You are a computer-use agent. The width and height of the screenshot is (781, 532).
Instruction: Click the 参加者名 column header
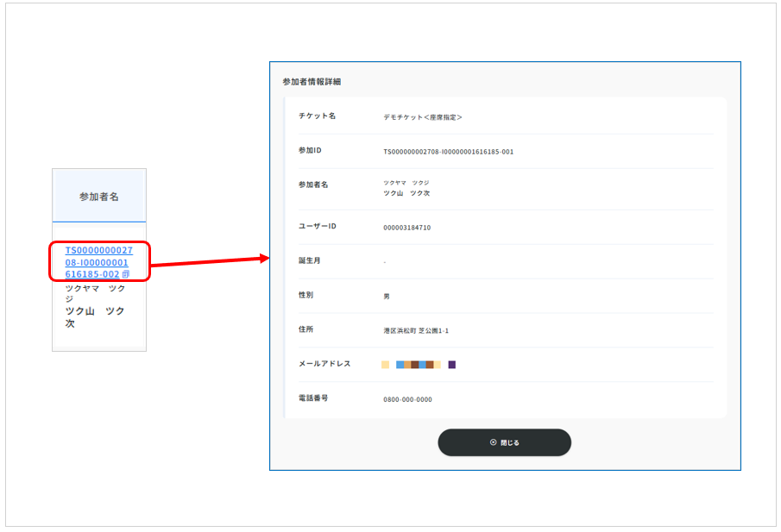[99, 197]
